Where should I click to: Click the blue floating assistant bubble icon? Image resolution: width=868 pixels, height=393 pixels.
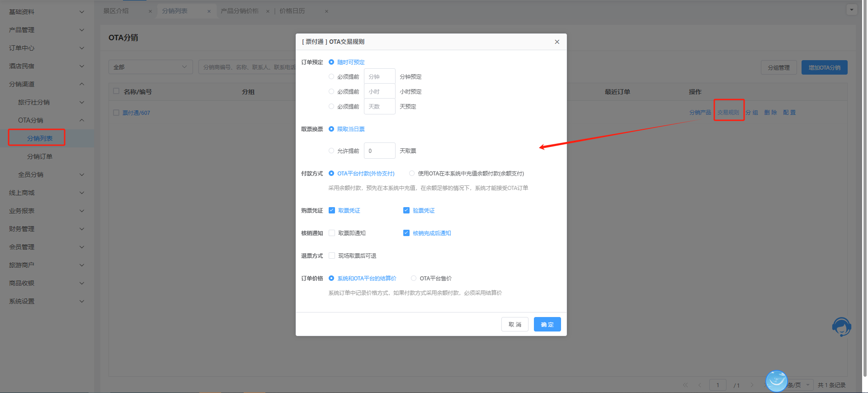pos(777,381)
